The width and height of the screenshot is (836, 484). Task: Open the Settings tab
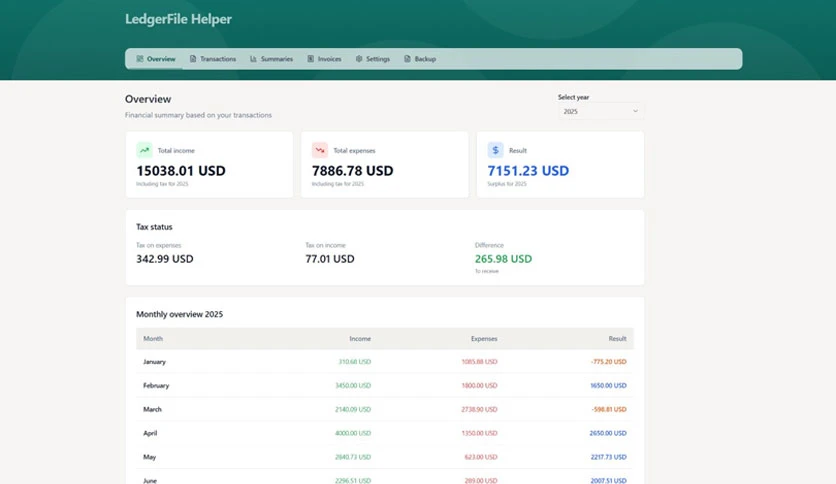pos(373,59)
